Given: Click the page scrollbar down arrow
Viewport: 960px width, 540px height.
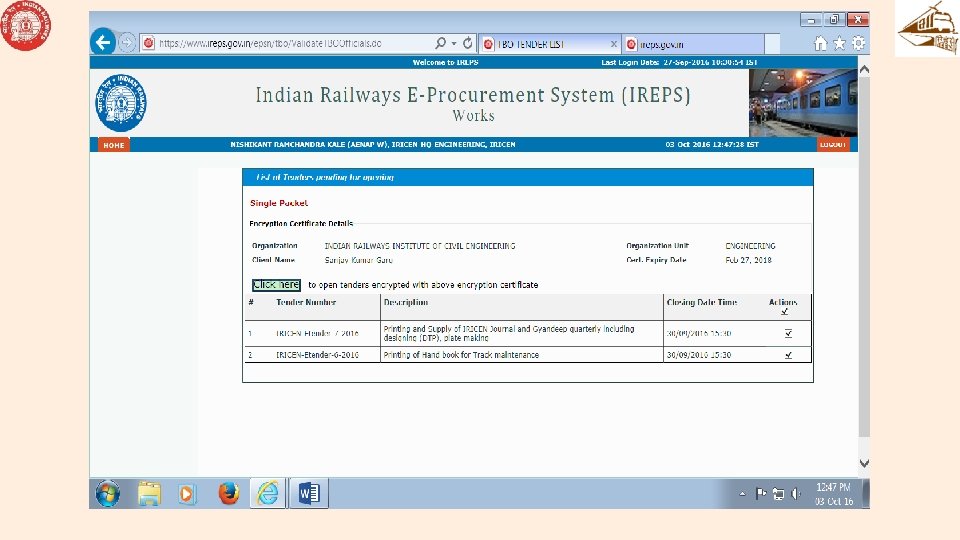Looking at the screenshot, I should [864, 463].
